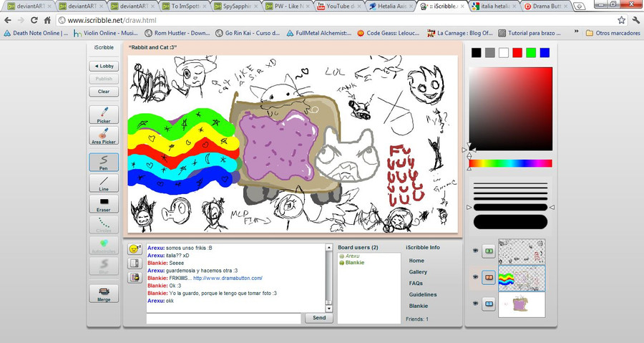
Task: Click the chat scrollbar down arrow
Action: [x=329, y=309]
